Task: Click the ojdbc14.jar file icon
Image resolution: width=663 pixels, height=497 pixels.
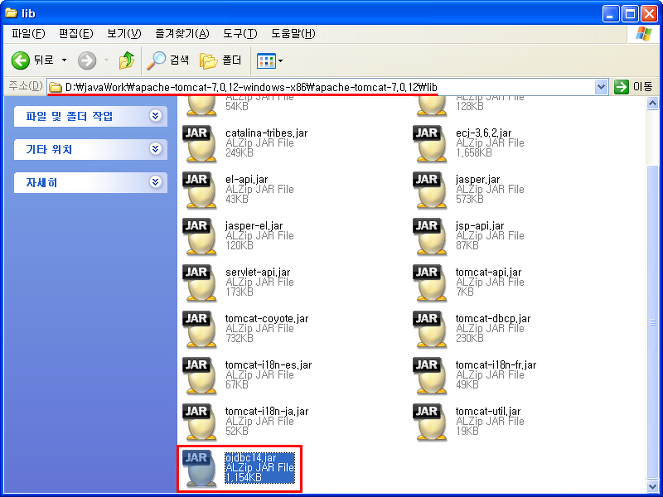Action: pos(200,468)
